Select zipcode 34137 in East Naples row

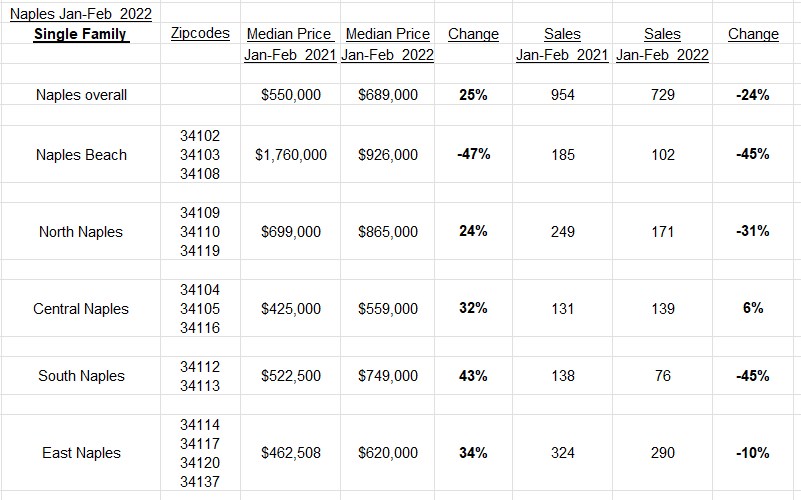point(200,482)
